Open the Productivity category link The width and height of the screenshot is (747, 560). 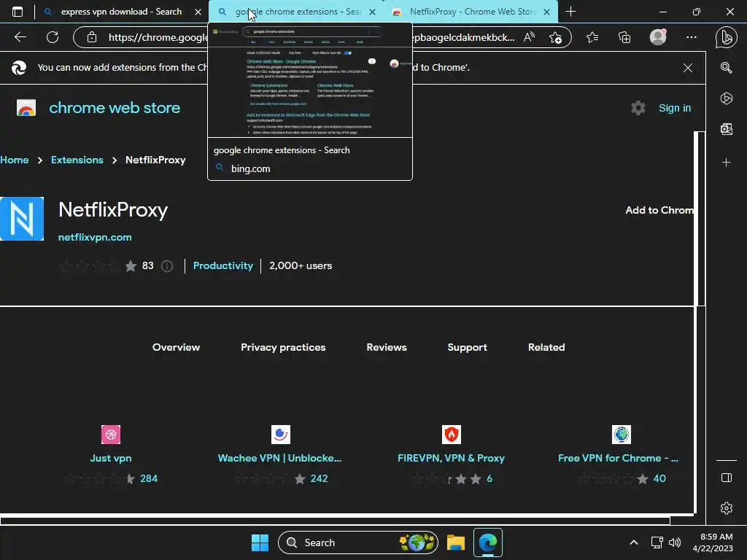click(223, 265)
